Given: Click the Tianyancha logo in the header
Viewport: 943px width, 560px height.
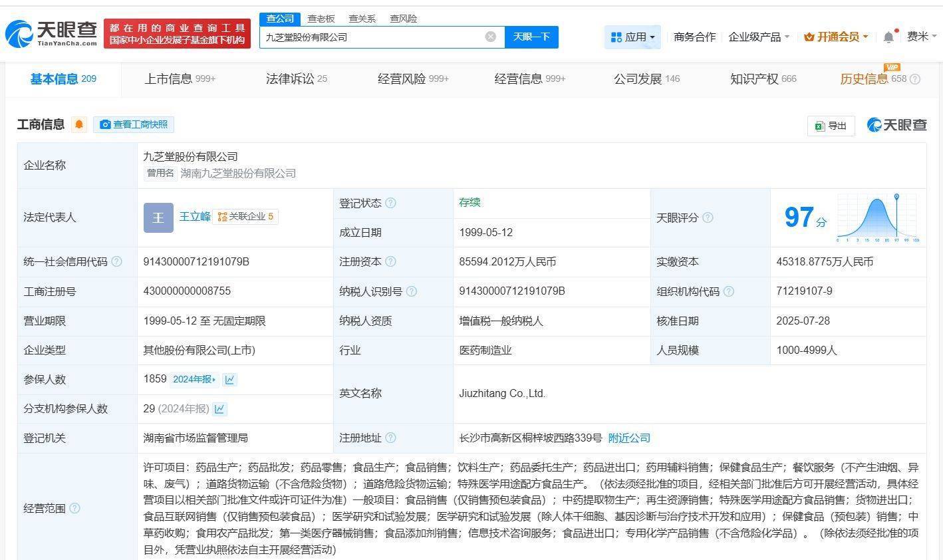Looking at the screenshot, I should coord(51,33).
